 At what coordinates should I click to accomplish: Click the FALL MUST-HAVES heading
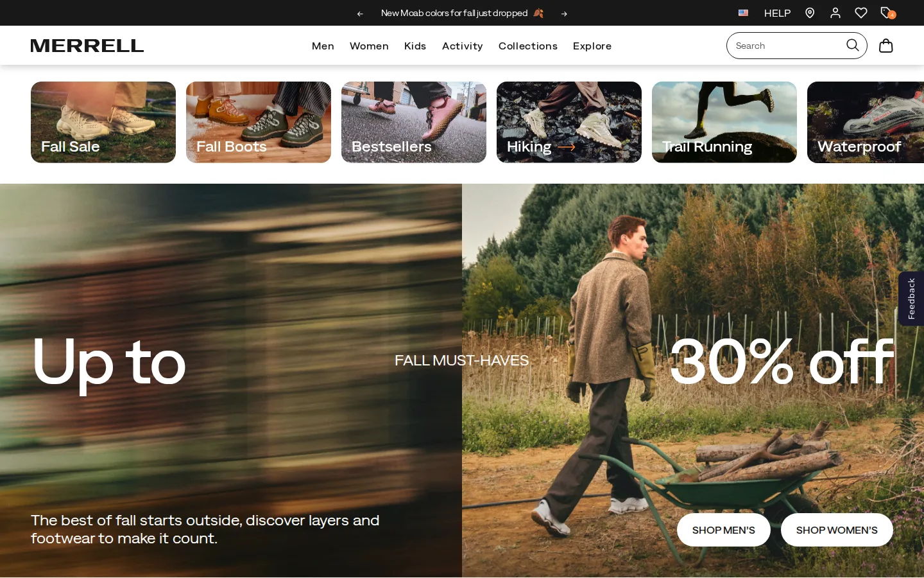(462, 360)
